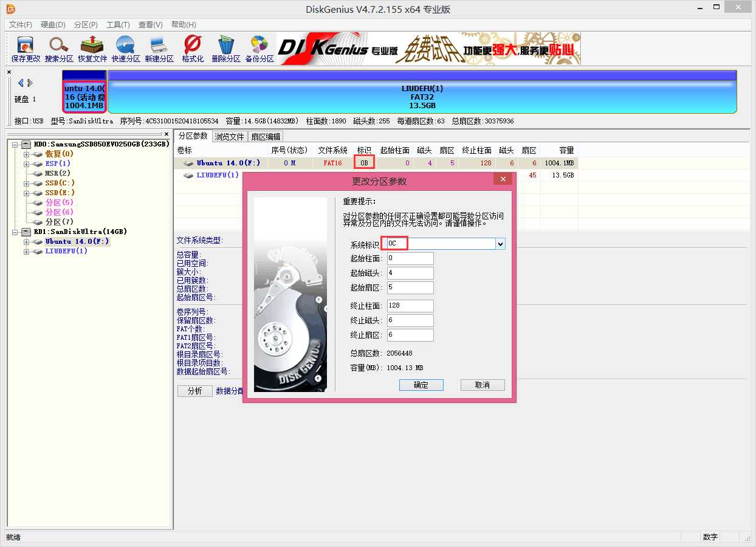Open the 工具(T) menu
The width and height of the screenshot is (756, 547).
click(x=118, y=25)
